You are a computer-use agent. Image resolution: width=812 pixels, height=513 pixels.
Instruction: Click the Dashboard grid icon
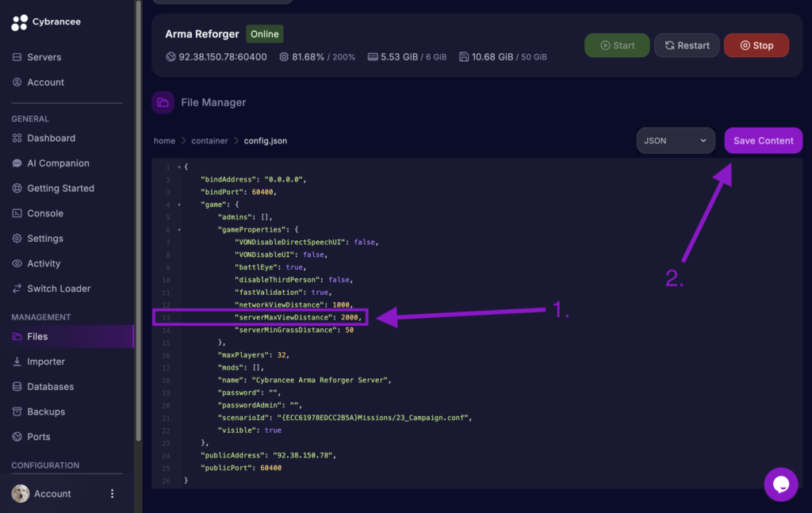[17, 138]
